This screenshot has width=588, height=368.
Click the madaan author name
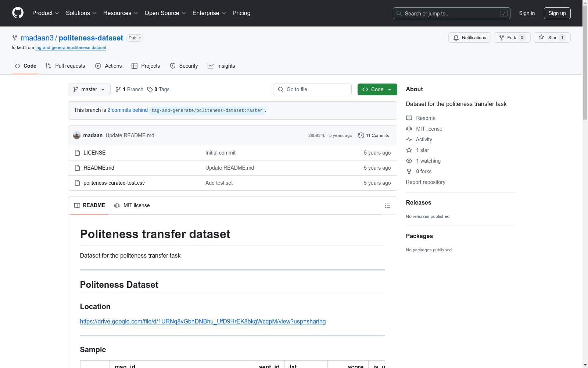pos(93,135)
